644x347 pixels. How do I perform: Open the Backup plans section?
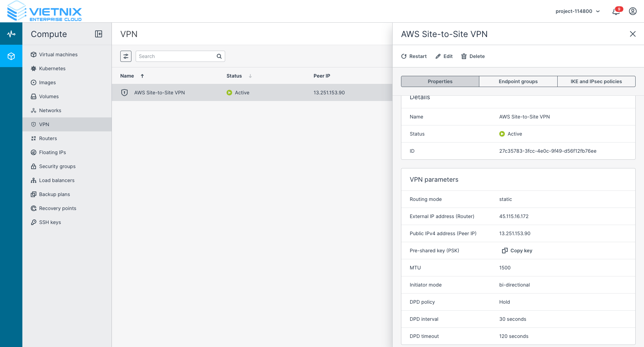55,194
